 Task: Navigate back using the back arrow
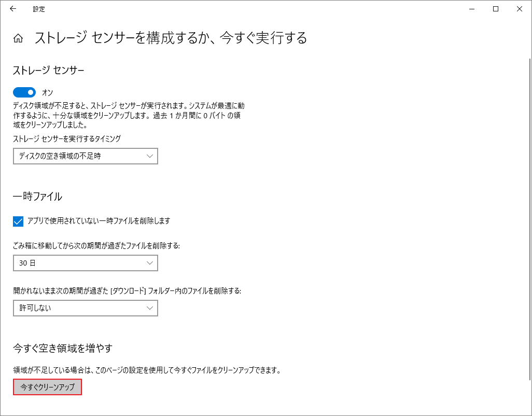[13, 9]
